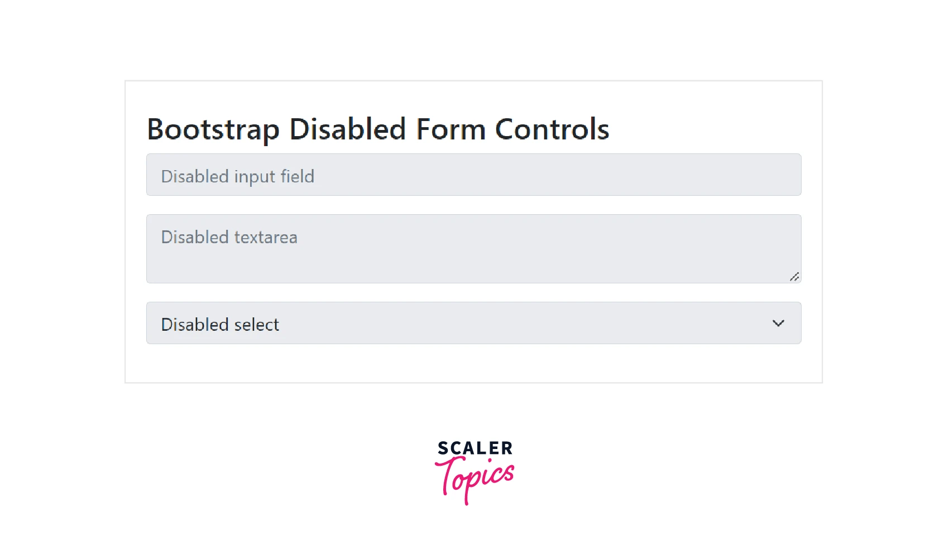
Task: Click the label Disabled select
Action: pos(219,324)
